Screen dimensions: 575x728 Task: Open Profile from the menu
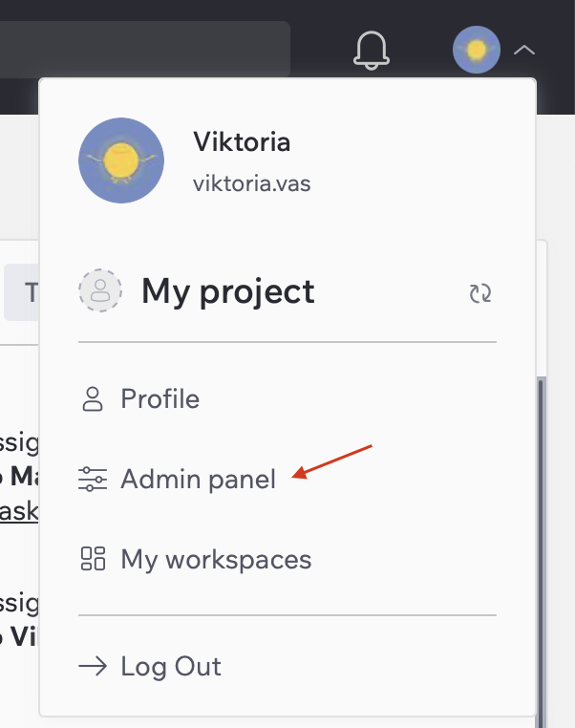(160, 398)
